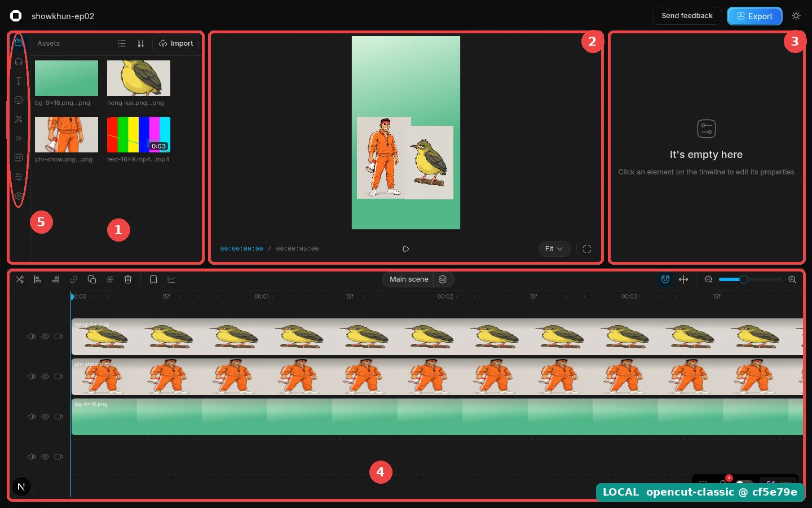Select the bg-9×16.png asset thumbnail
Viewport: 812px width, 508px height.
coord(67,78)
